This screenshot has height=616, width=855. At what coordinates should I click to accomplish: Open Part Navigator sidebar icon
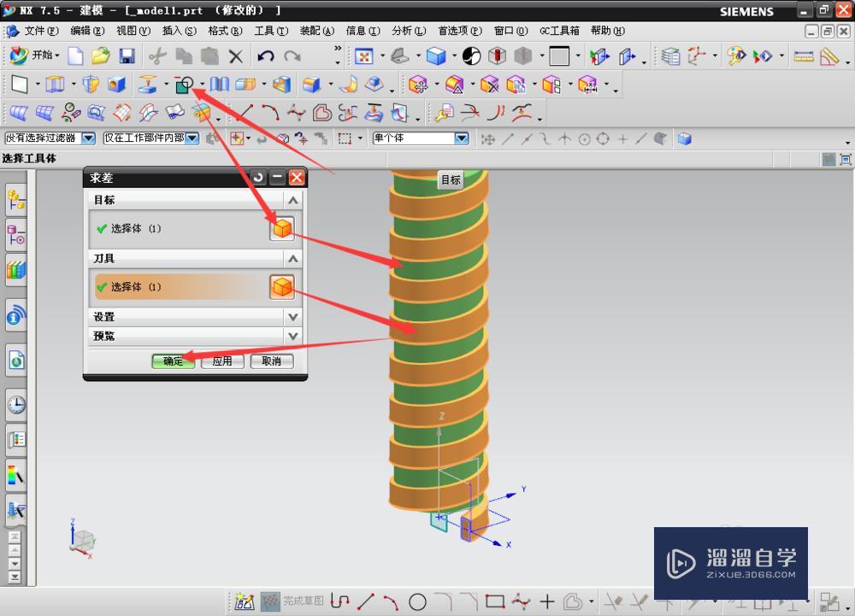pos(16,235)
